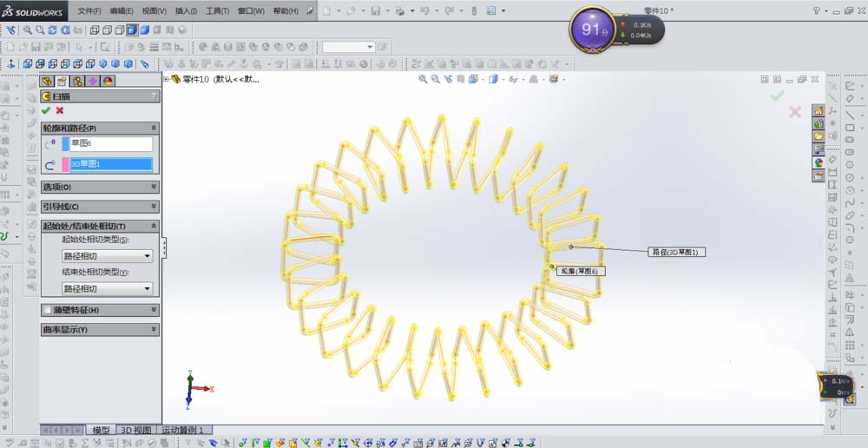Switch to the 3D 视图 bottom tab
The width and height of the screenshot is (868, 448).
coord(136,430)
